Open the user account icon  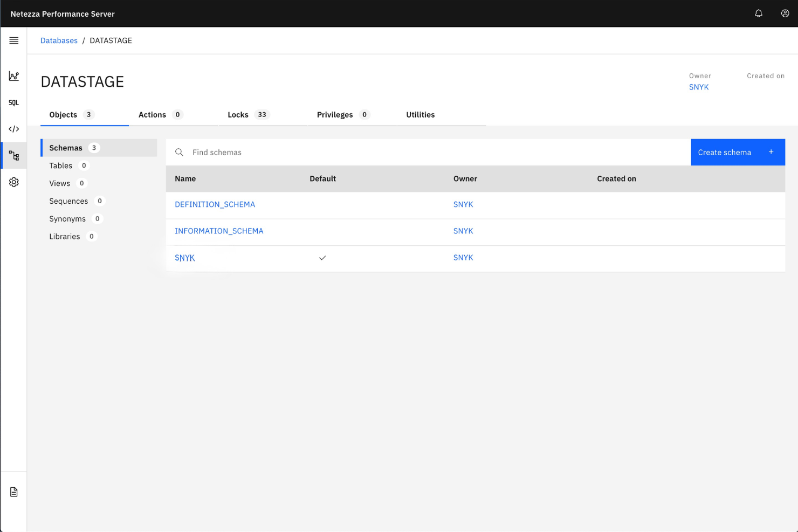pyautogui.click(x=785, y=13)
